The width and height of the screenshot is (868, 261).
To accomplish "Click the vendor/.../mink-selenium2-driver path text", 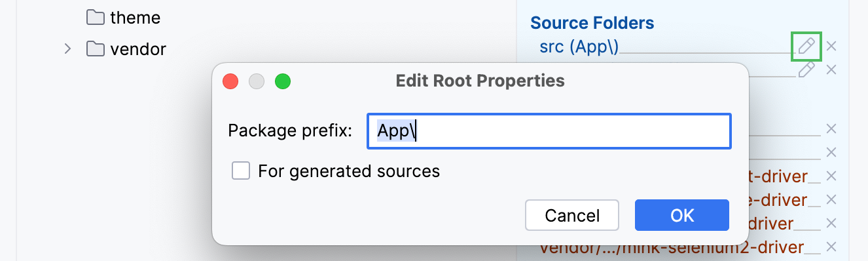I will click(x=672, y=248).
